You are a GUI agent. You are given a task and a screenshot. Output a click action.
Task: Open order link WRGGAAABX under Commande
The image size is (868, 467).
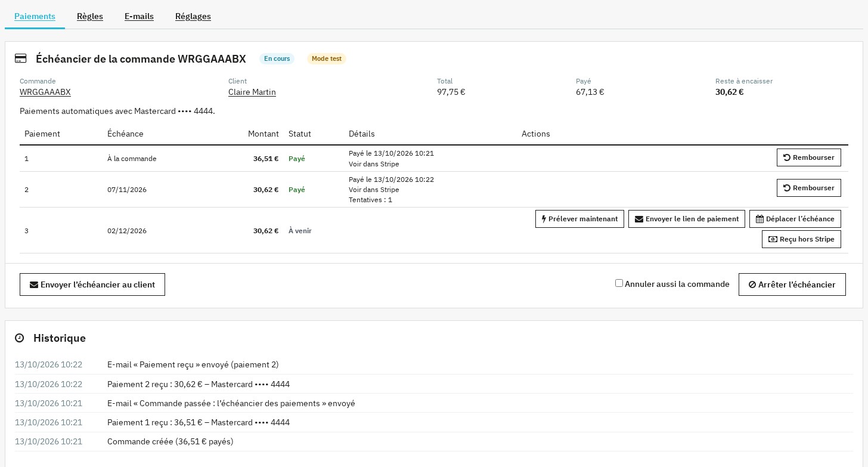tap(45, 92)
